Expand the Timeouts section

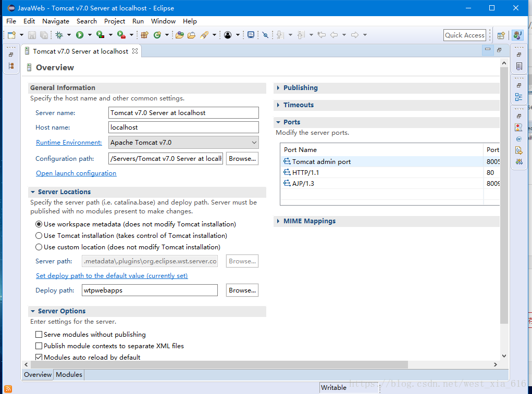[x=278, y=105]
